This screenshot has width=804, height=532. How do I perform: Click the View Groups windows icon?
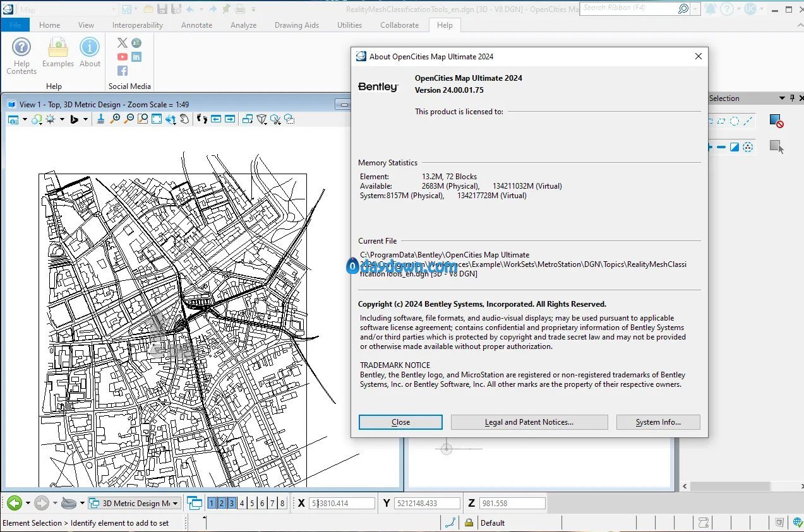coord(195,503)
